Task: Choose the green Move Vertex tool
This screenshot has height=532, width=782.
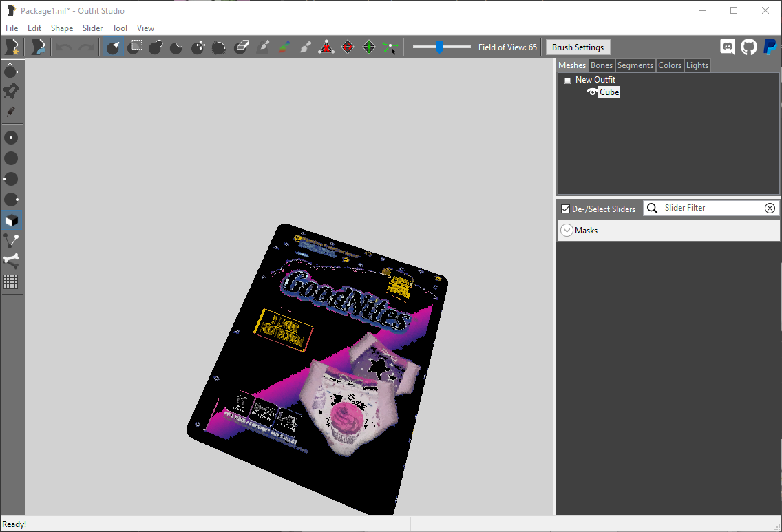Action: click(390, 47)
